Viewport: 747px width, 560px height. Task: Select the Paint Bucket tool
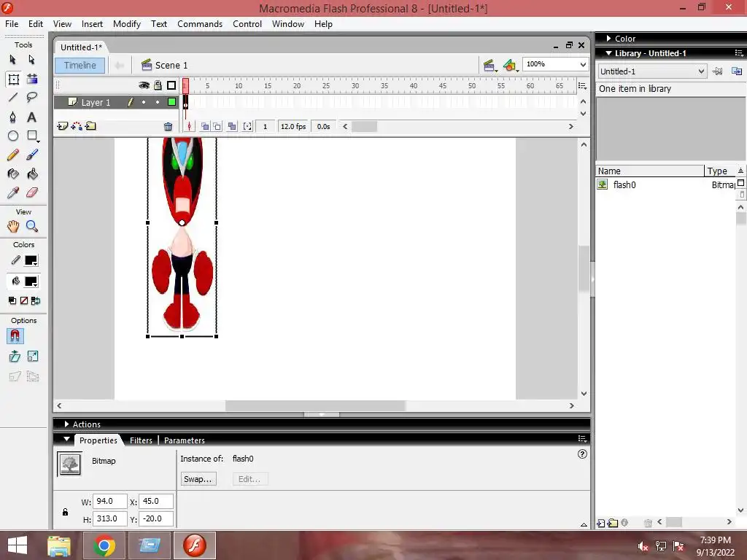(x=32, y=174)
